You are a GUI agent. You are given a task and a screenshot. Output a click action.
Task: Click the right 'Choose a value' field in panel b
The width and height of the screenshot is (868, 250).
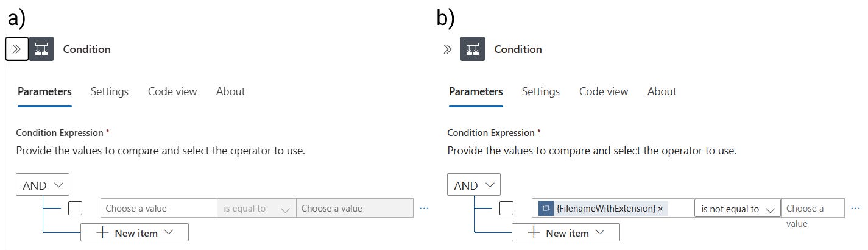click(813, 209)
